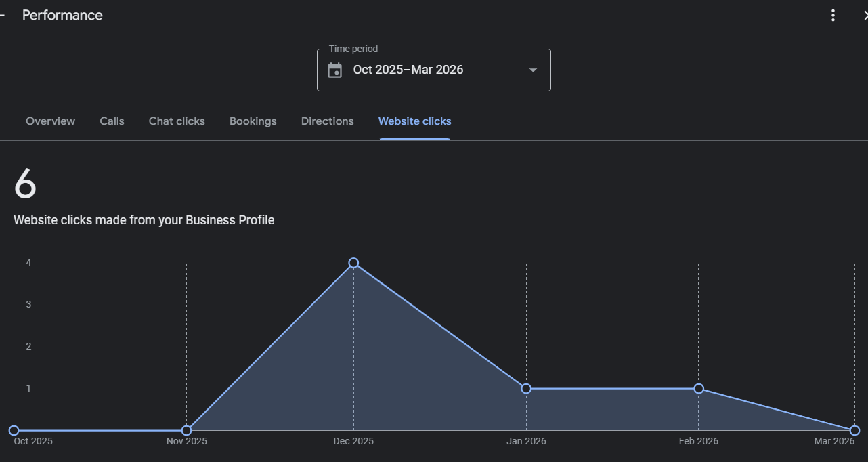Viewport: 868px width, 462px height.
Task: View the Directions tab
Action: (x=327, y=121)
